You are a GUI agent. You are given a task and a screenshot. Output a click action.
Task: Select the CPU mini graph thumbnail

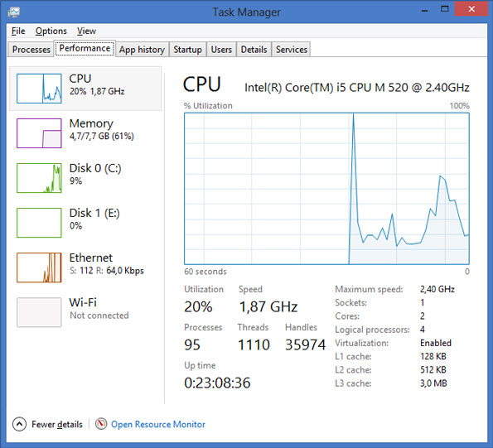[39, 89]
